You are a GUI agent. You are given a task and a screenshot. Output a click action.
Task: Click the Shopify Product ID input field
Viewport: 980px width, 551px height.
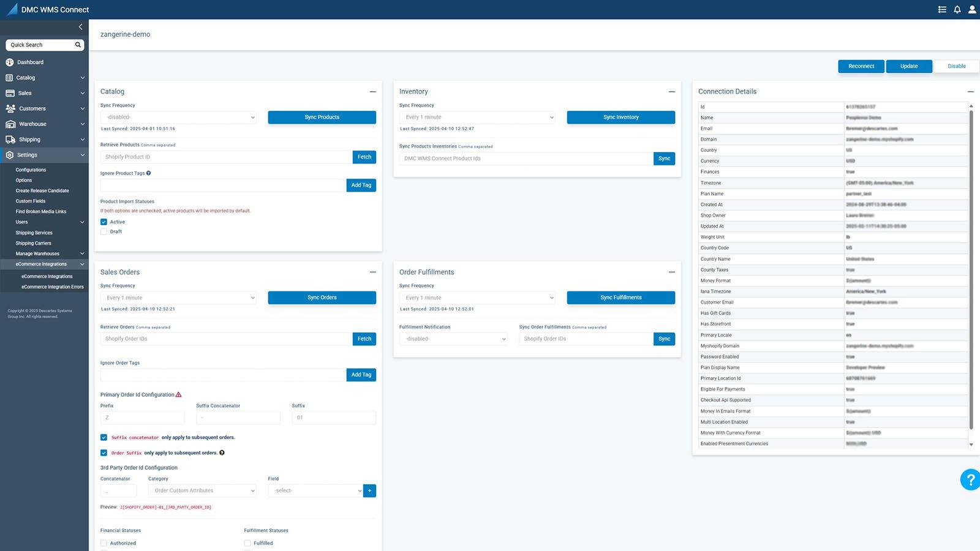click(226, 157)
